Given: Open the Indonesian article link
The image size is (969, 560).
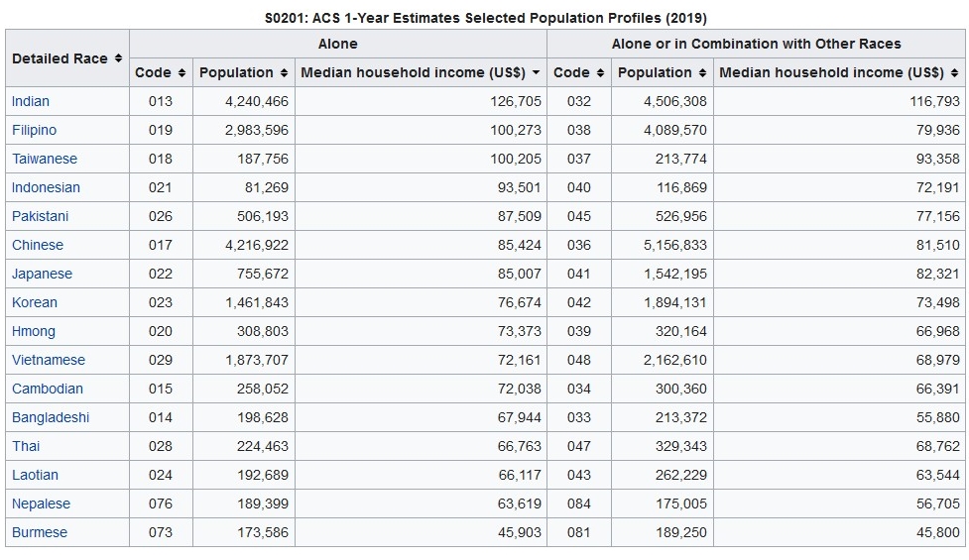Looking at the screenshot, I should (46, 187).
